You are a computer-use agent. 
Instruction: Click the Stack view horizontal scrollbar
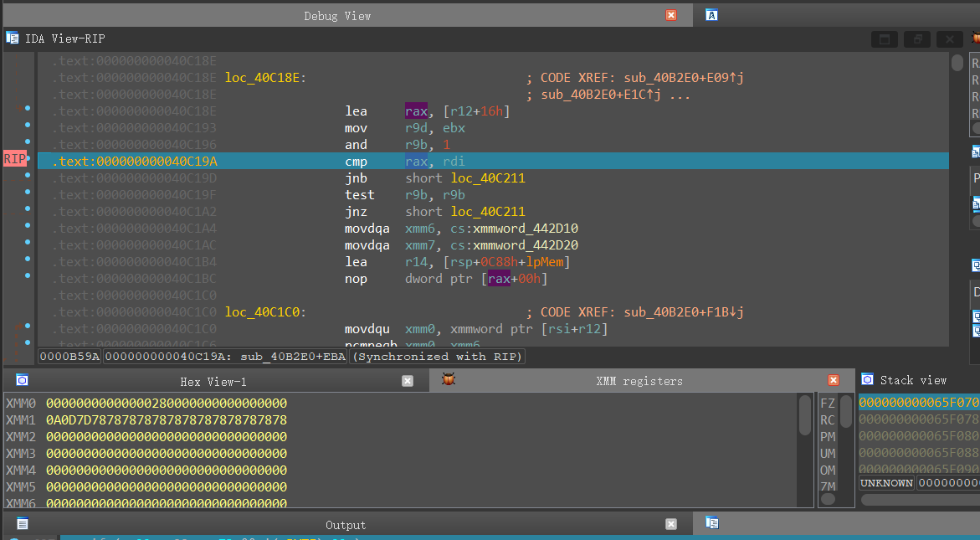coord(920,499)
